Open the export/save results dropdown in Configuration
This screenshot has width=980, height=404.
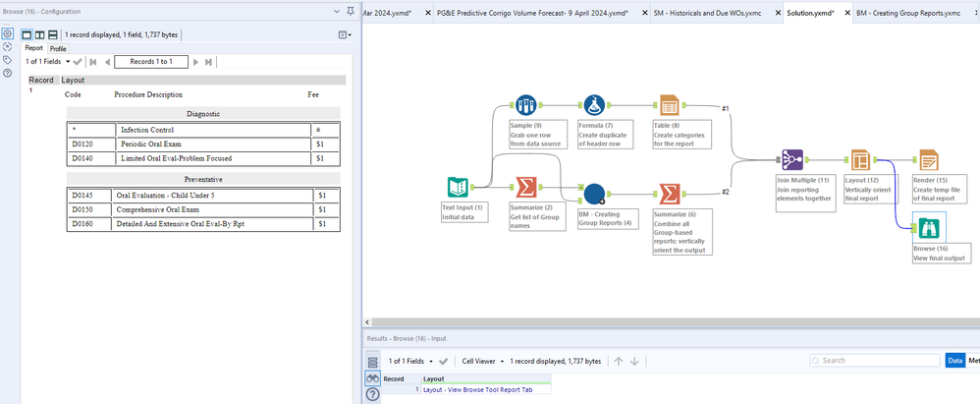pos(345,35)
